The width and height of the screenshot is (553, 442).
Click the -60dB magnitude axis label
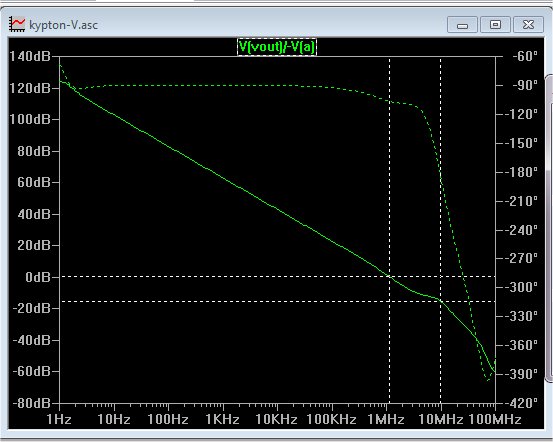tap(32, 371)
